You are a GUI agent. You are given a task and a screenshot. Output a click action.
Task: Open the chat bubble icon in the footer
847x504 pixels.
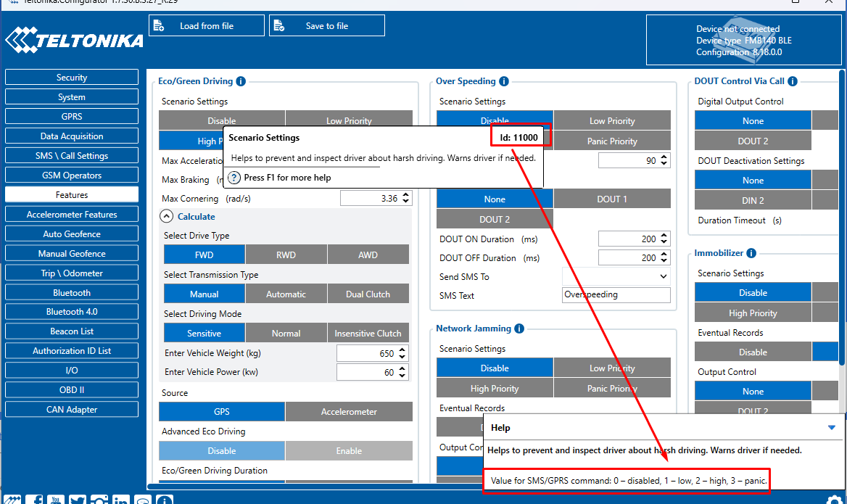[x=143, y=500]
